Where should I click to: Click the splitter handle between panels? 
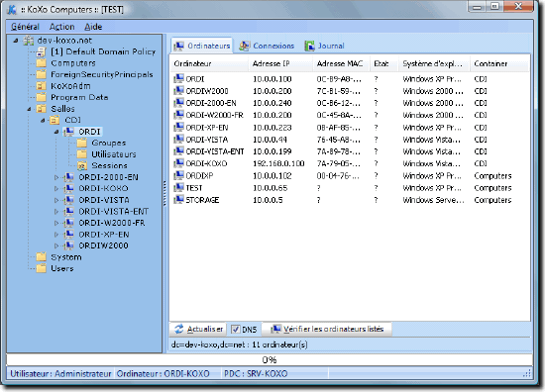pos(164,193)
